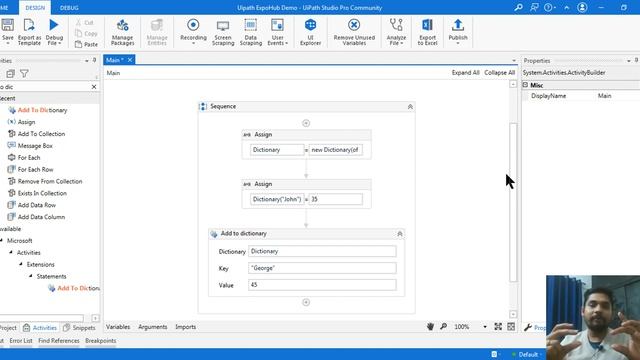Screen dimensions: 640x360
Task: Open help icon in title bar
Action: coord(549,7)
